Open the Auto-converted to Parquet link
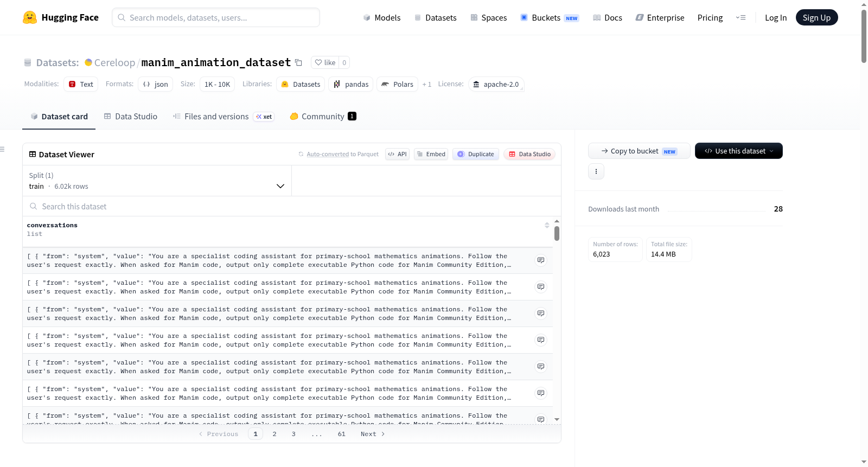Image resolution: width=868 pixels, height=467 pixels. (x=342, y=154)
